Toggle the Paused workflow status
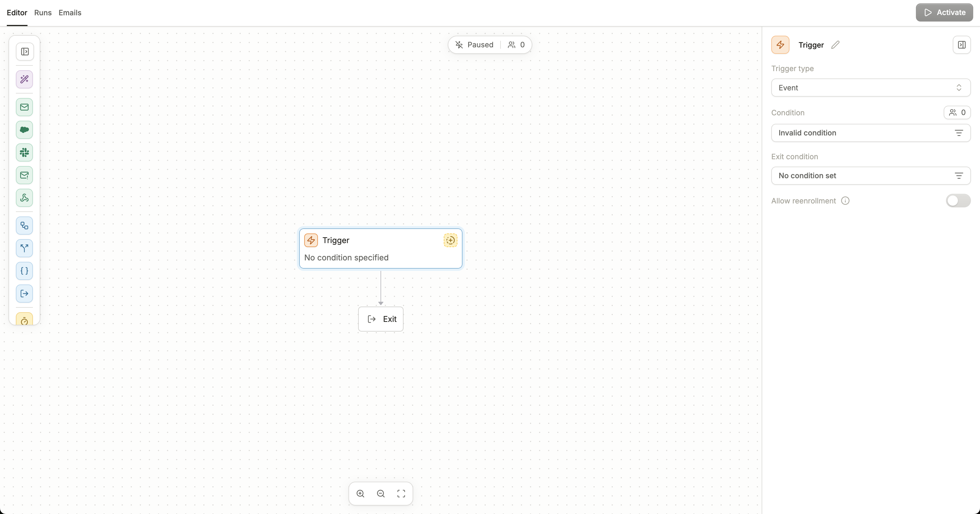This screenshot has width=980, height=514. click(475, 44)
